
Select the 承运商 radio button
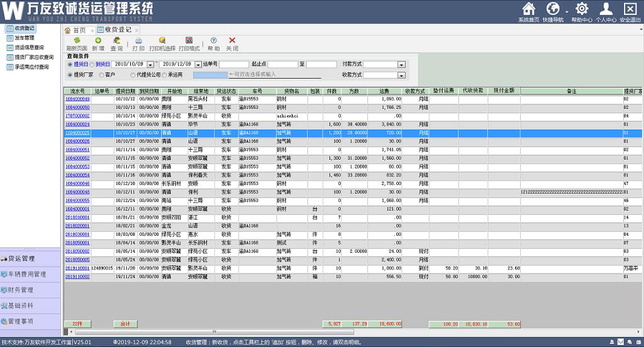click(164, 75)
